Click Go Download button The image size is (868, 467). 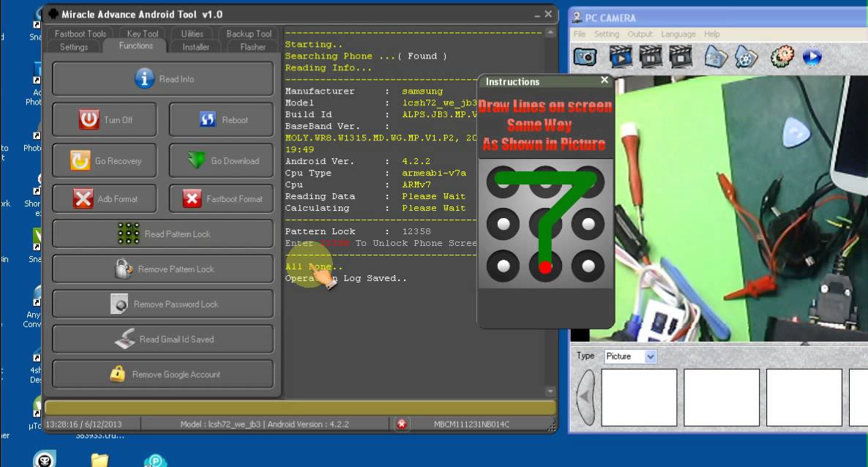point(221,160)
